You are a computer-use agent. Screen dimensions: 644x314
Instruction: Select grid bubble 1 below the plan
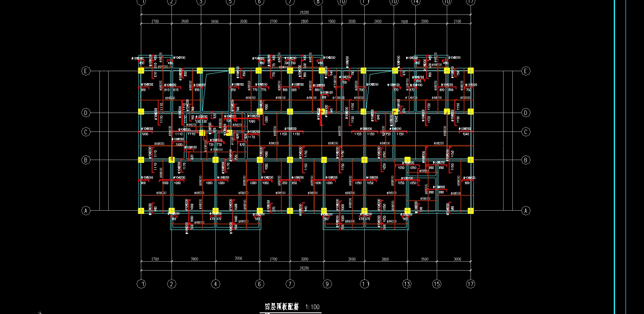point(141,284)
